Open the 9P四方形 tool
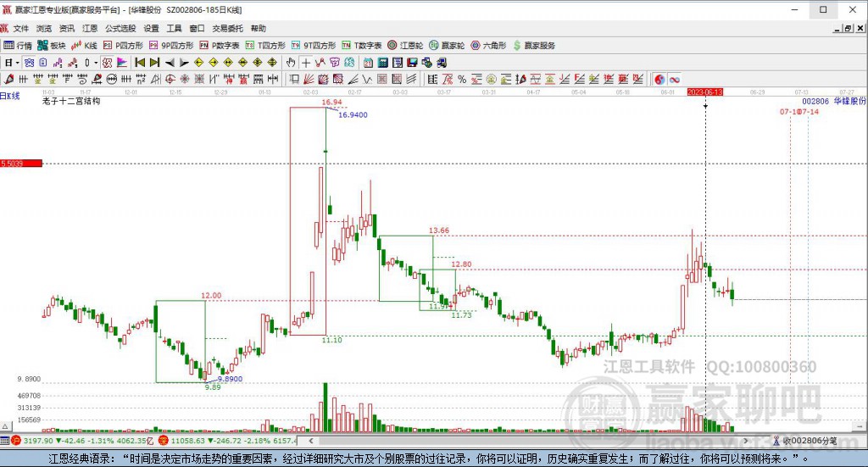Image resolution: width=868 pixels, height=467 pixels. pyautogui.click(x=171, y=46)
